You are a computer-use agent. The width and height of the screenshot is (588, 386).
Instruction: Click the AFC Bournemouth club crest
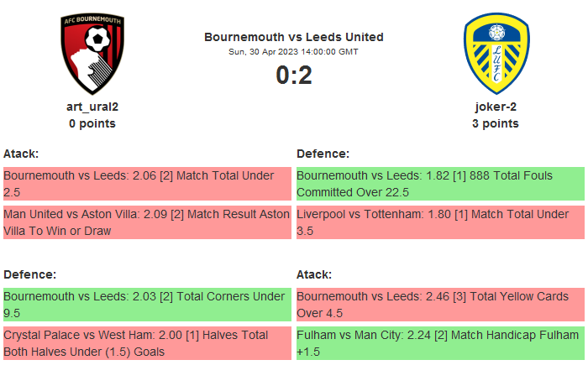[x=92, y=54]
